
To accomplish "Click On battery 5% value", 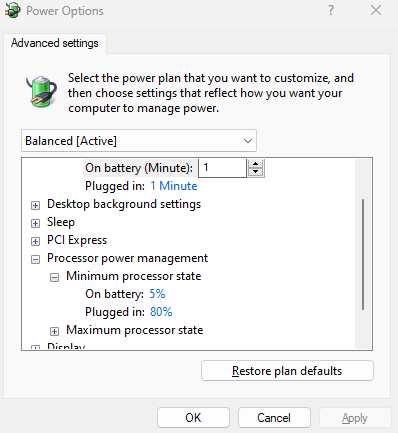I will pyautogui.click(x=157, y=294).
